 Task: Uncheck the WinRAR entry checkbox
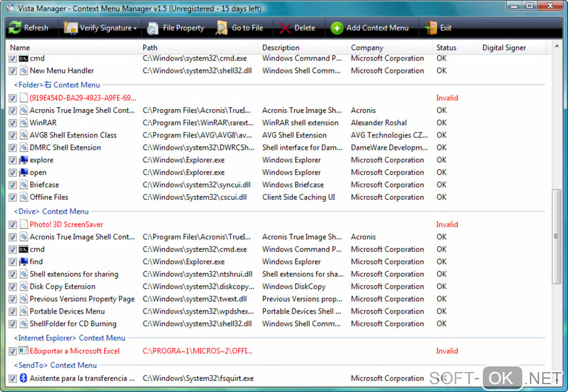click(13, 123)
